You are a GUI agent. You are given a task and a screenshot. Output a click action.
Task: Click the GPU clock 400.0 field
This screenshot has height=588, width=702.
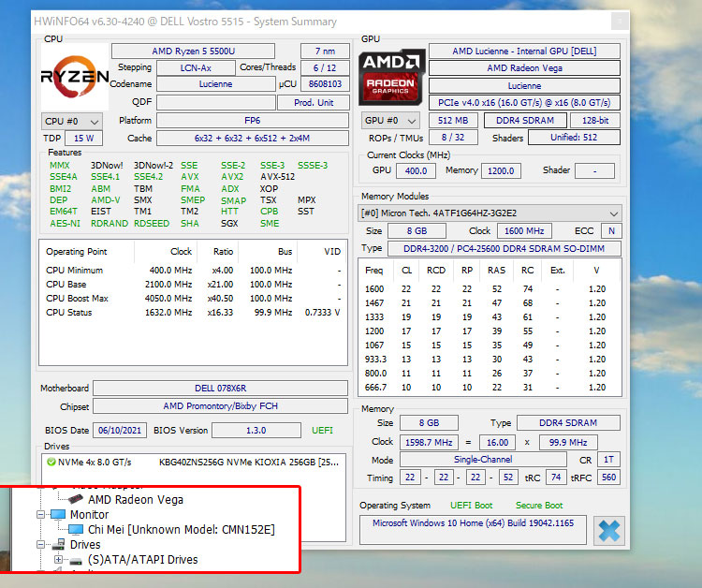(x=416, y=170)
